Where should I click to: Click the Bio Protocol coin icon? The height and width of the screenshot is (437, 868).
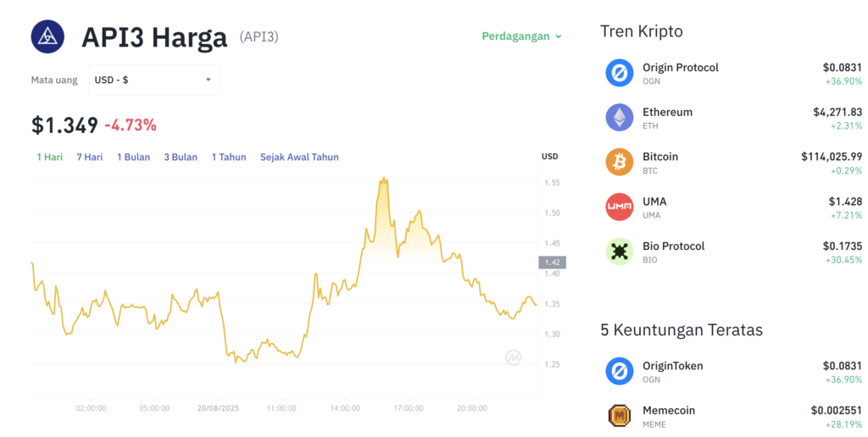(x=619, y=252)
